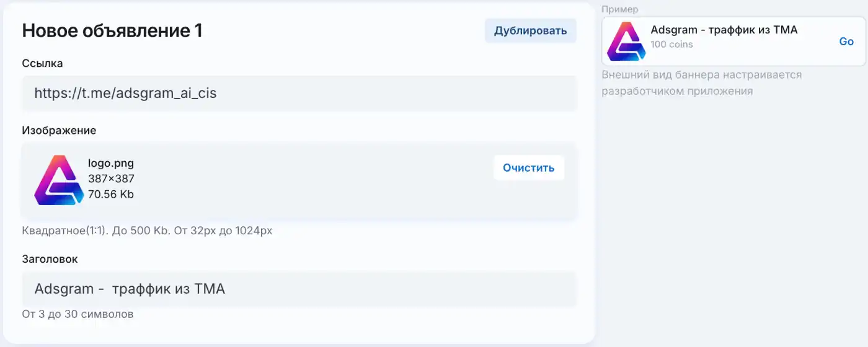The image size is (868, 347).
Task: Click the Adsgram logo in preview banner
Action: (x=626, y=42)
